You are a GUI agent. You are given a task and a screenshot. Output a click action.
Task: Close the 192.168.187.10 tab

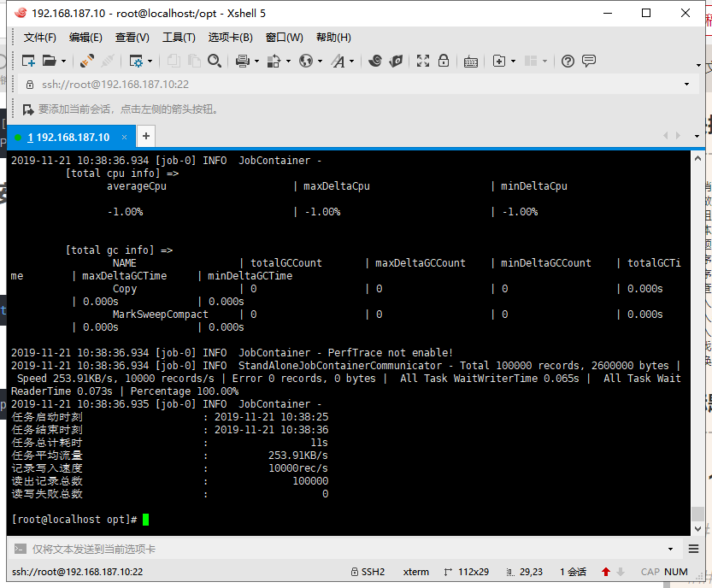point(124,137)
